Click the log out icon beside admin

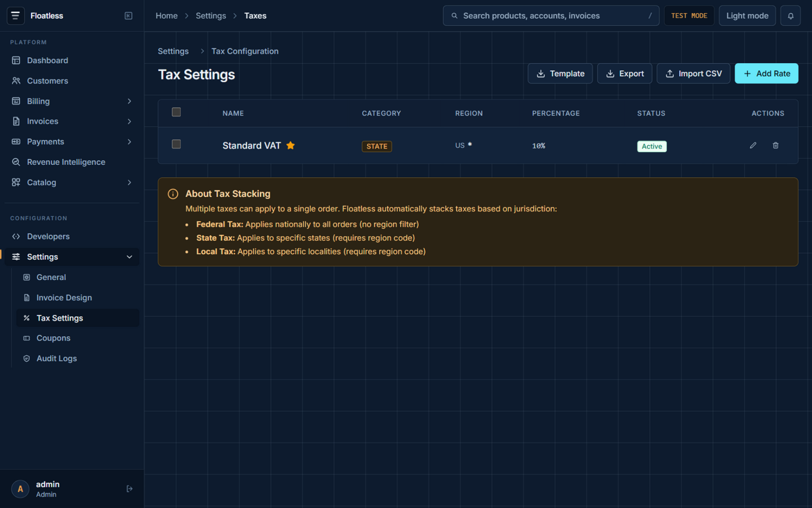130,489
